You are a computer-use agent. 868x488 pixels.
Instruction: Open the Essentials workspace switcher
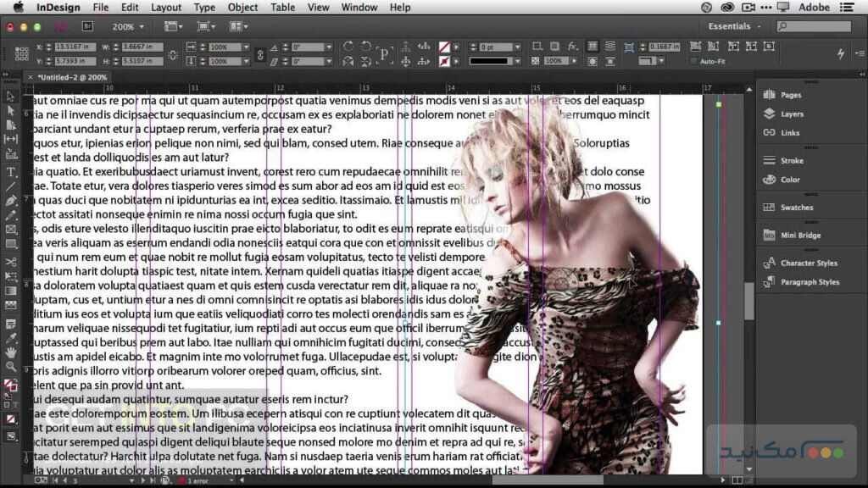pyautogui.click(x=731, y=26)
